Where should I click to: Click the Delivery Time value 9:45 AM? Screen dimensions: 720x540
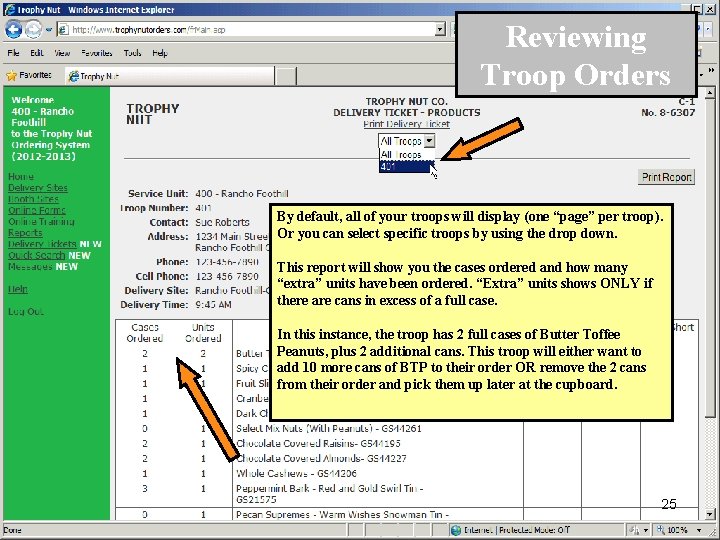pos(213,305)
